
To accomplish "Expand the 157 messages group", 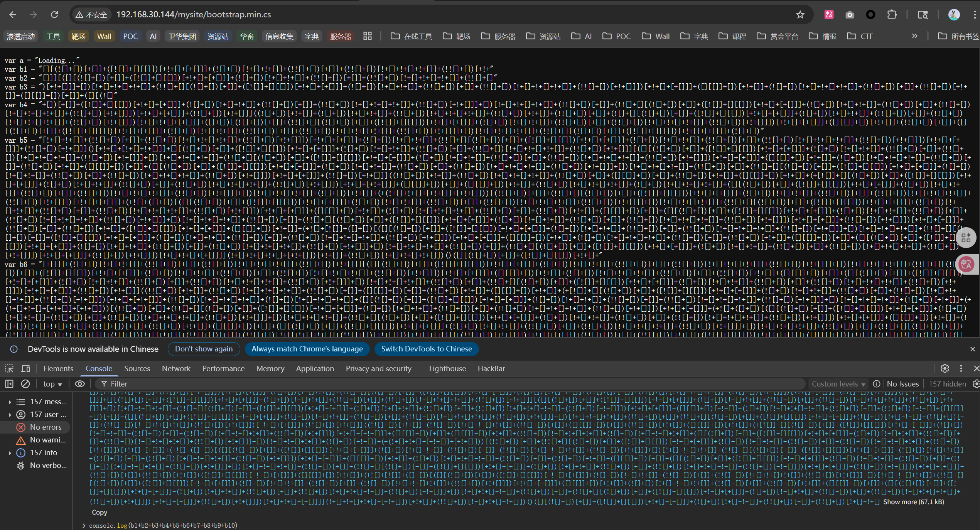I will pyautogui.click(x=10, y=402).
